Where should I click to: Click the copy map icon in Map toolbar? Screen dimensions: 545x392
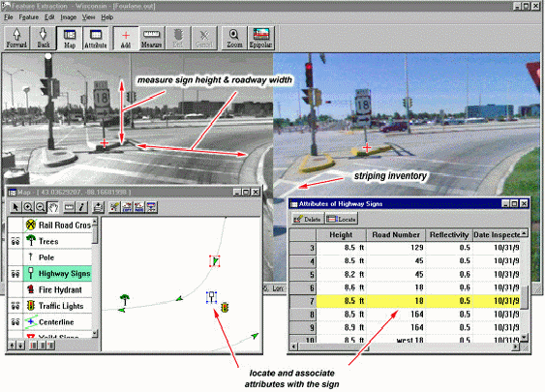coord(127,207)
